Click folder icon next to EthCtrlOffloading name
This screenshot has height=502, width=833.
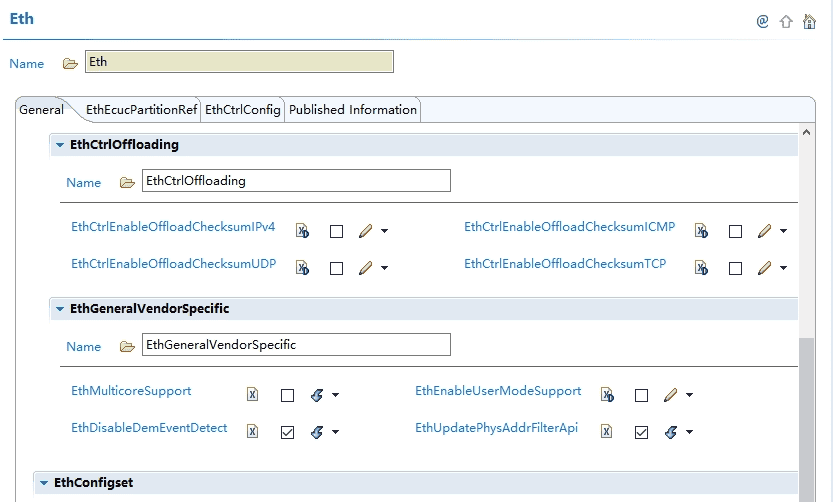pyautogui.click(x=127, y=182)
